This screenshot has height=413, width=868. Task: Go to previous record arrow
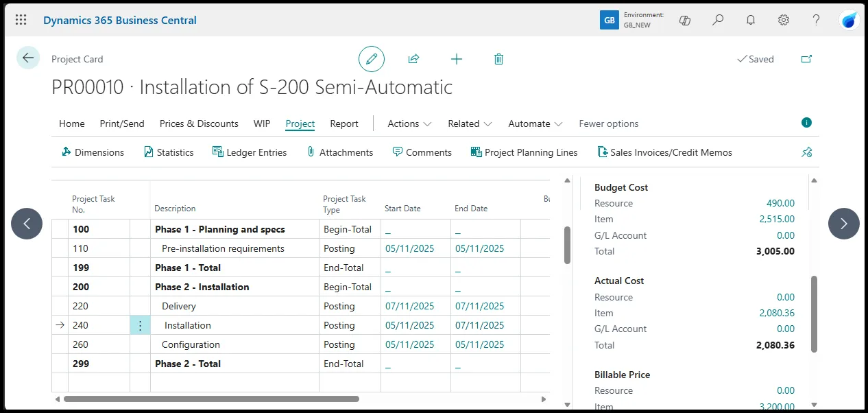[27, 224]
